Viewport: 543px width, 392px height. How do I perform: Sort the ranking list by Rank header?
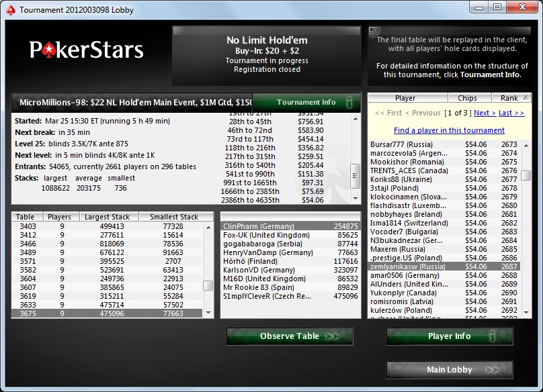[511, 98]
